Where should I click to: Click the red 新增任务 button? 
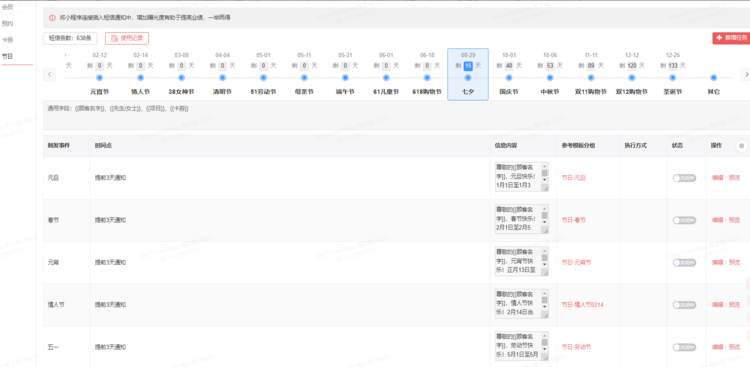731,38
